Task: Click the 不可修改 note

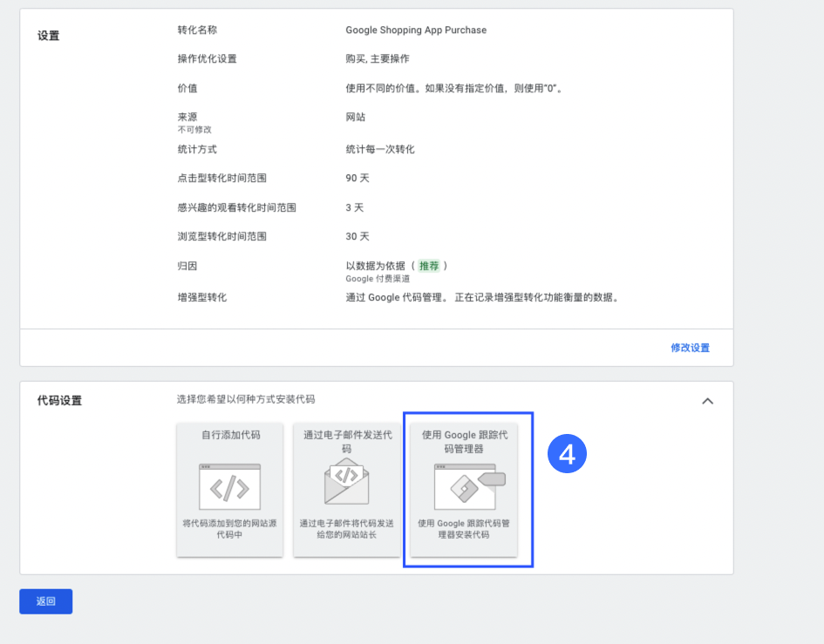Action: 194,130
